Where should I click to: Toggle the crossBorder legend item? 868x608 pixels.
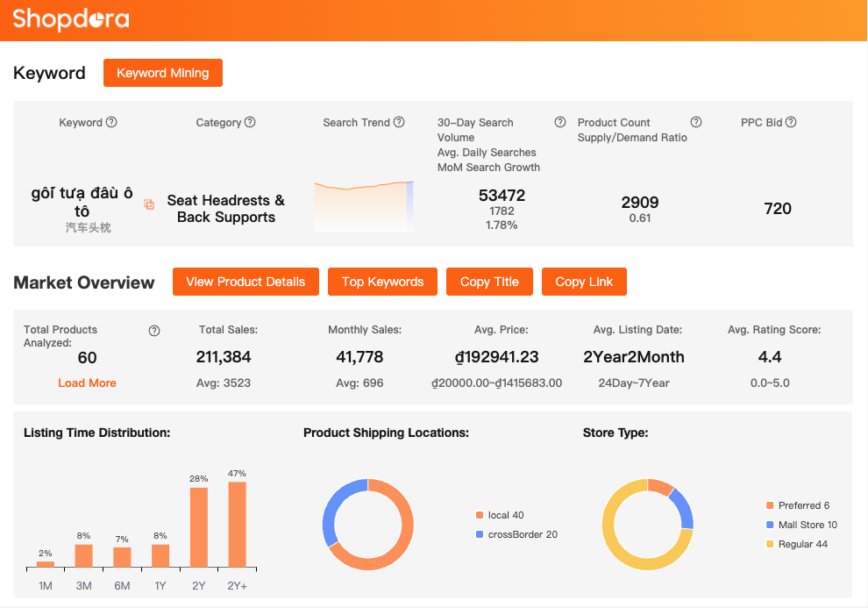516,534
